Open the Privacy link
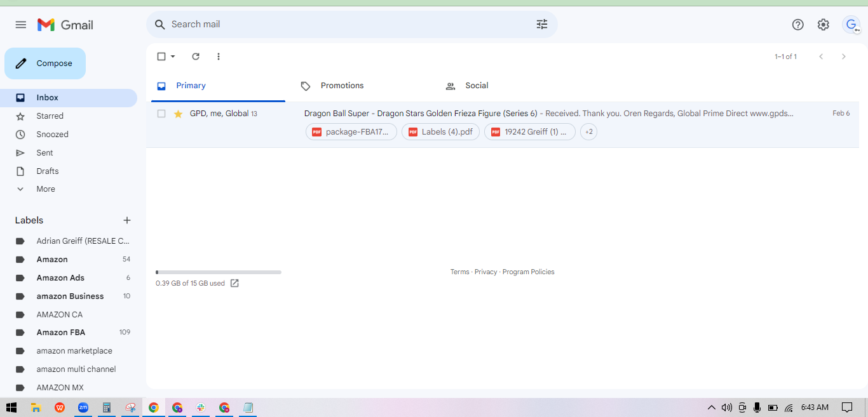This screenshot has height=417, width=868. click(486, 272)
